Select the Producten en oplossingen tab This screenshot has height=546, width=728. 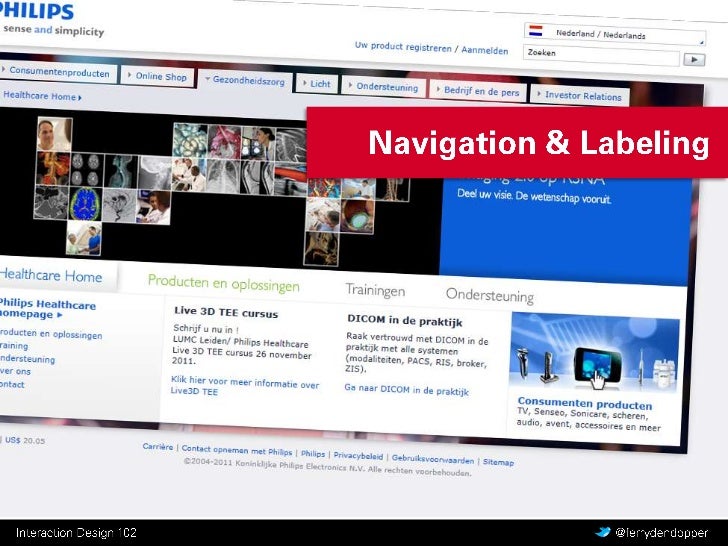click(223, 283)
